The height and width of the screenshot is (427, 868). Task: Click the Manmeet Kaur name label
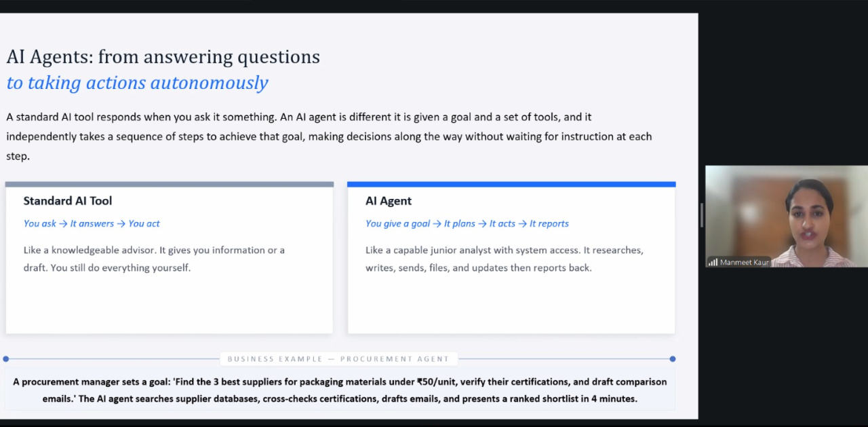[x=744, y=262]
